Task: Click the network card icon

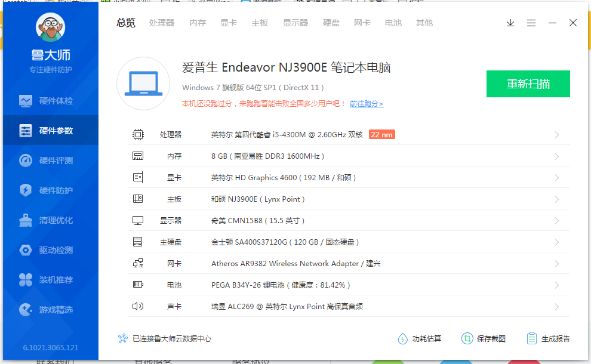Action: coord(138,263)
